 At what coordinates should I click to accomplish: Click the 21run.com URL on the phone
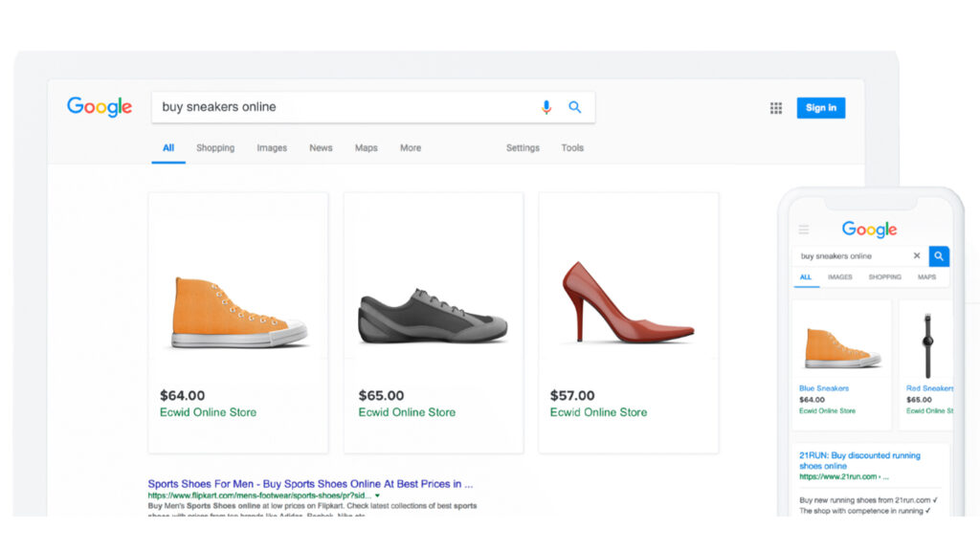843,476
